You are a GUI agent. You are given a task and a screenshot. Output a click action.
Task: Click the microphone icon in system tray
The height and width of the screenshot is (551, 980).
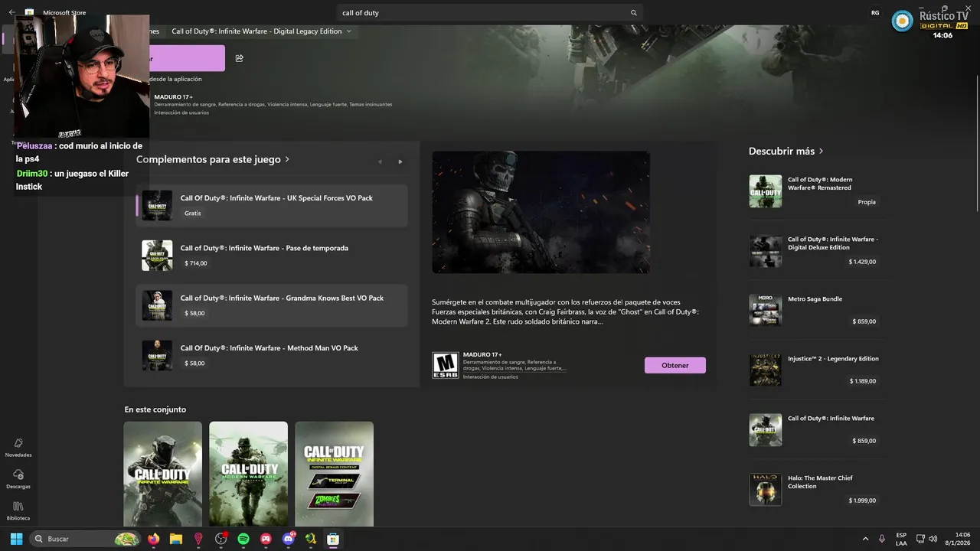[x=882, y=539]
